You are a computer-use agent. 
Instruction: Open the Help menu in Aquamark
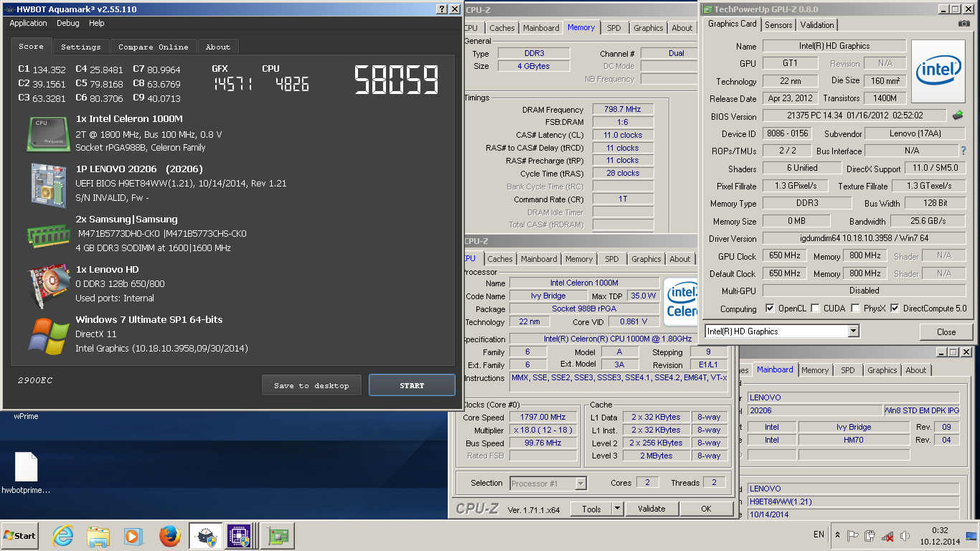pyautogui.click(x=96, y=23)
